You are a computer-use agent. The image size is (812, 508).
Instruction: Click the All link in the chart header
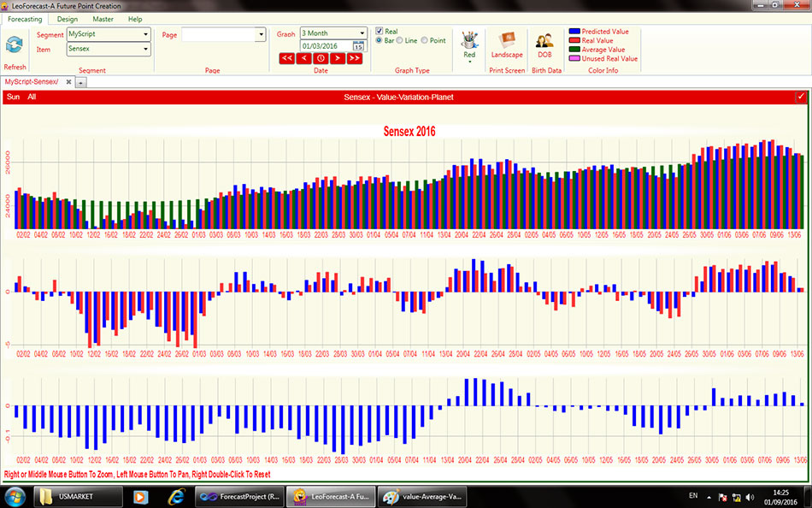coord(32,97)
